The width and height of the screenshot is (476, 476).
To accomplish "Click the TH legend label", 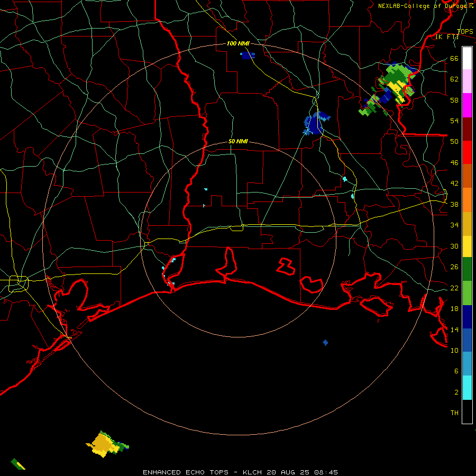I will pyautogui.click(x=454, y=413).
